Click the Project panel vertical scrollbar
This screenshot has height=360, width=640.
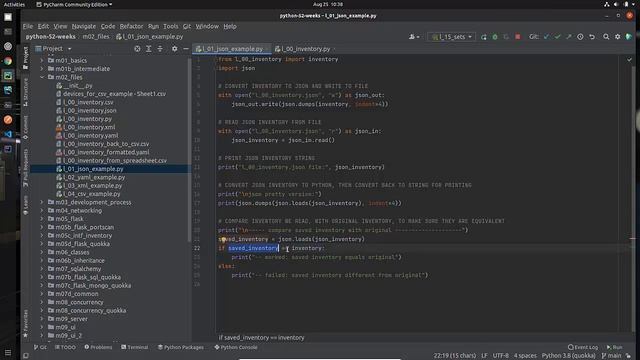189,149
